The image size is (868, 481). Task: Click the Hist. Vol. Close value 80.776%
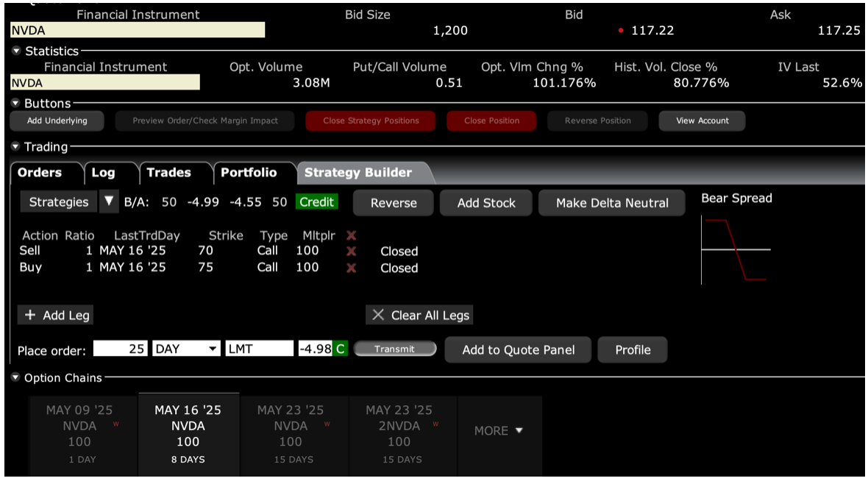(x=701, y=83)
